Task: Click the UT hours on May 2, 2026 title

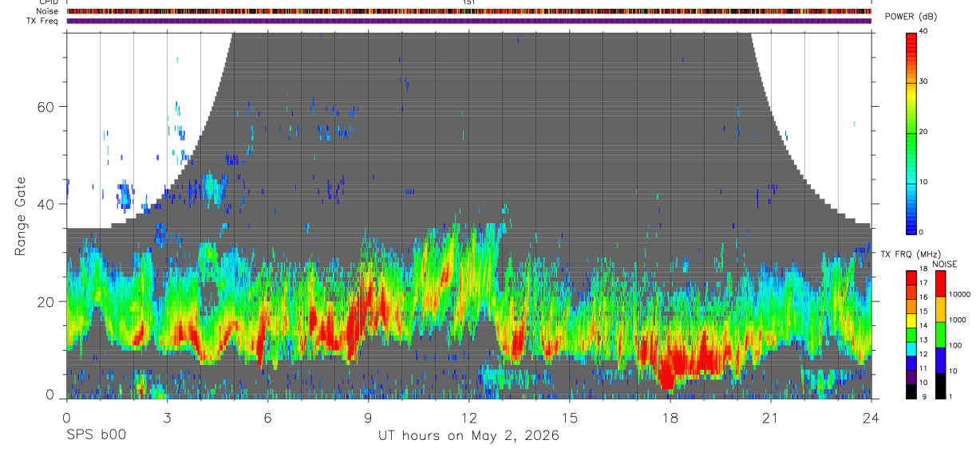Action: click(468, 436)
